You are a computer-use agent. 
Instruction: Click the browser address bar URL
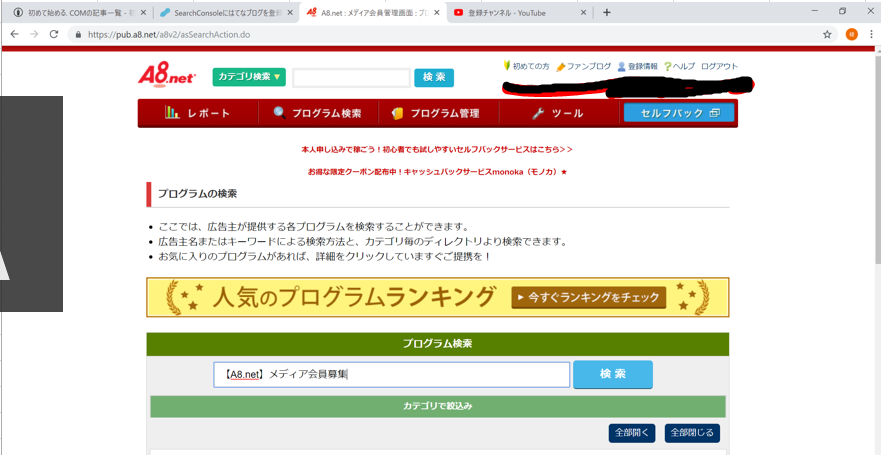pyautogui.click(x=169, y=34)
